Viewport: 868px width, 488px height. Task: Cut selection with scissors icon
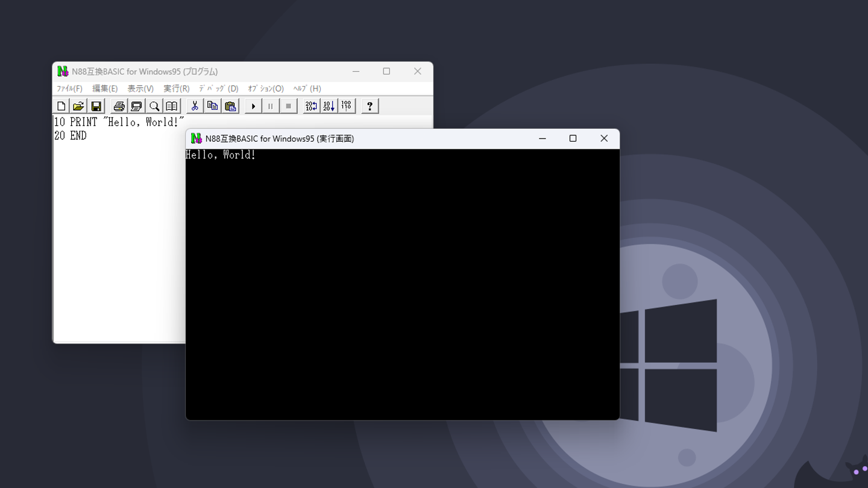coord(195,106)
